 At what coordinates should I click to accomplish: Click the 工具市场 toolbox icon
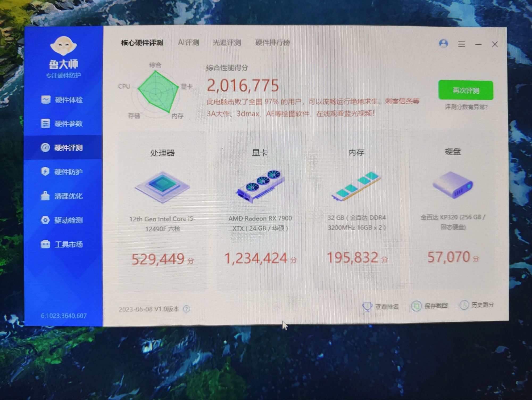[x=45, y=244]
